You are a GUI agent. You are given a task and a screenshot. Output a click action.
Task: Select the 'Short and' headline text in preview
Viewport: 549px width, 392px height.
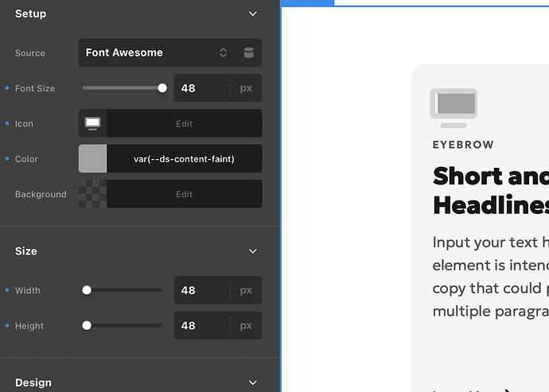(x=491, y=176)
